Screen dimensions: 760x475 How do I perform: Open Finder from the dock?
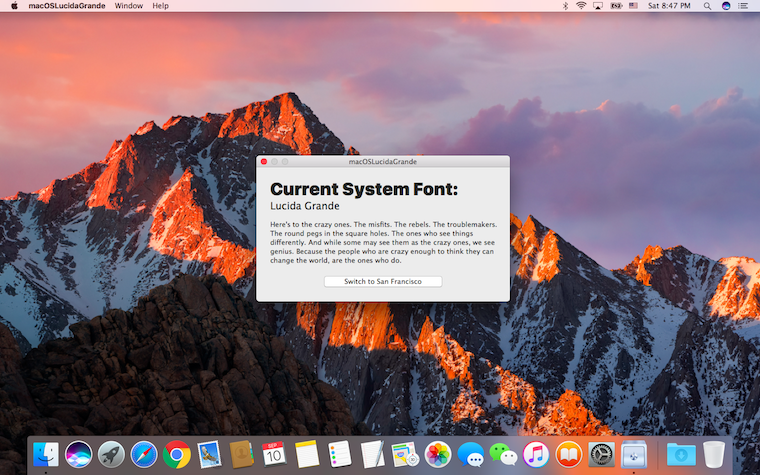(46, 454)
